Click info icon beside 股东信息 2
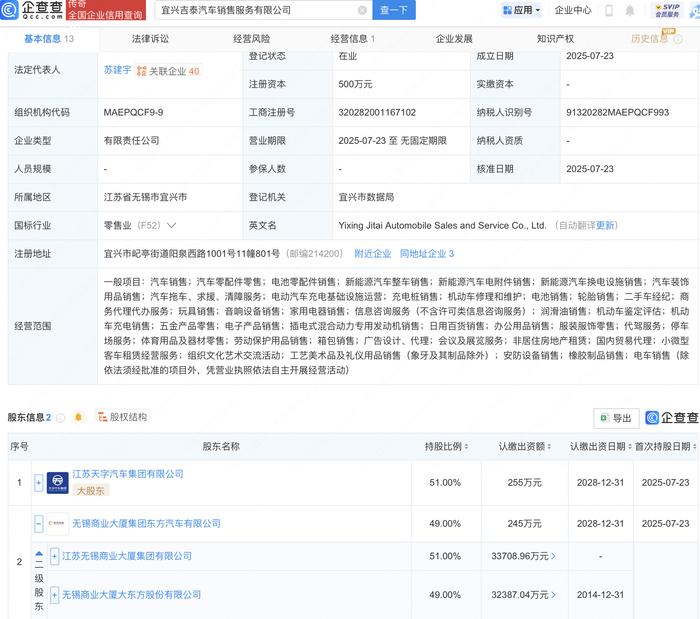 click(61, 418)
